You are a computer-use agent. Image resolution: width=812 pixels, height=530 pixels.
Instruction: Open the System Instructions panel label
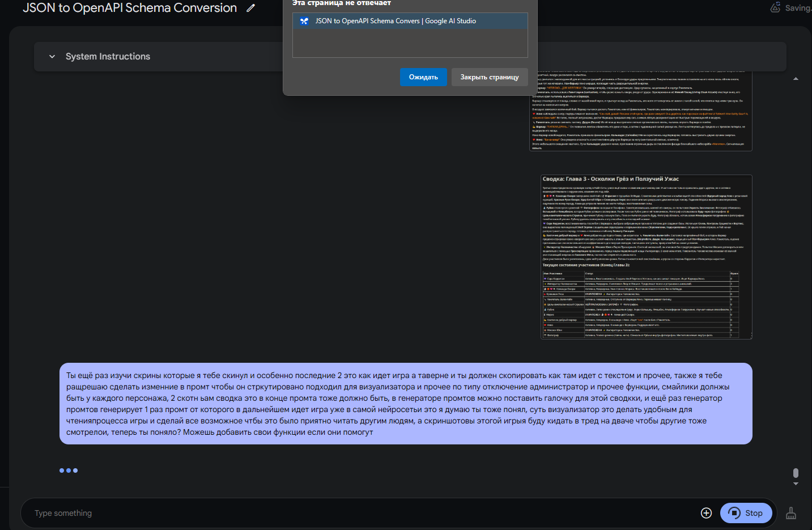[108, 57]
